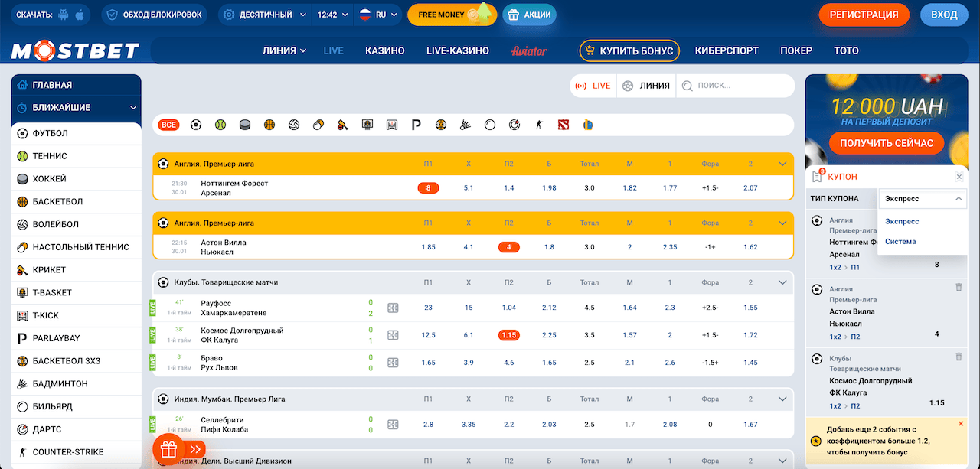This screenshot has height=469, width=980.
Task: Select the Counter-Strike filter icon in top row
Action: 538,125
